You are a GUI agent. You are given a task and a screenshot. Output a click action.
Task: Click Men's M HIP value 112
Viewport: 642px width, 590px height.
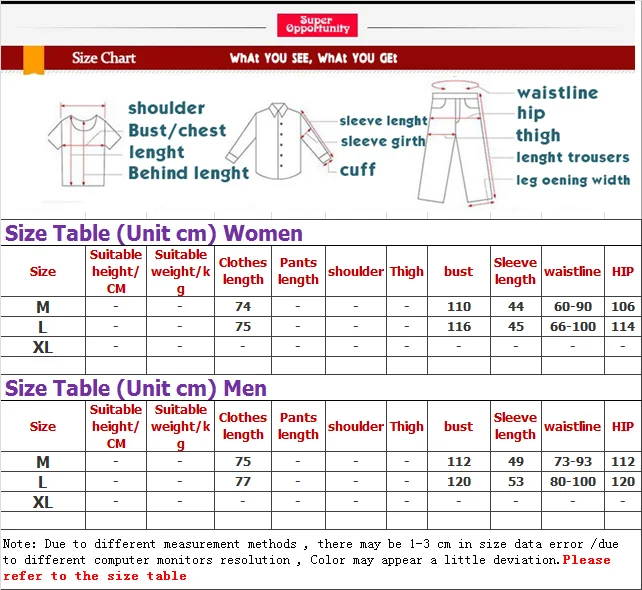[x=623, y=462]
